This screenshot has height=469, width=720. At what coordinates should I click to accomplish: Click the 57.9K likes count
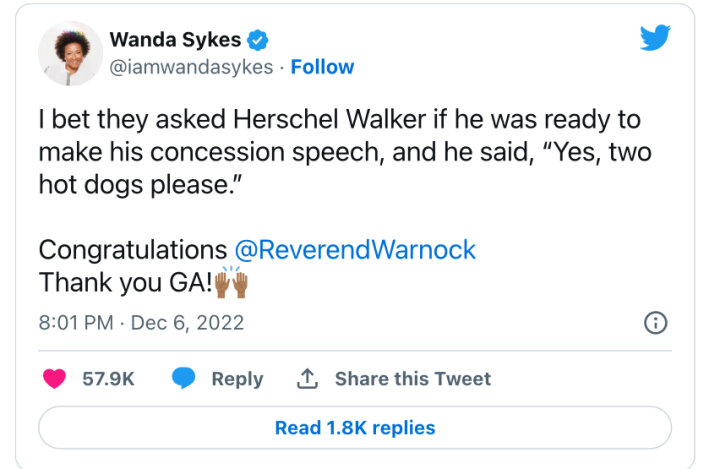[108, 379]
